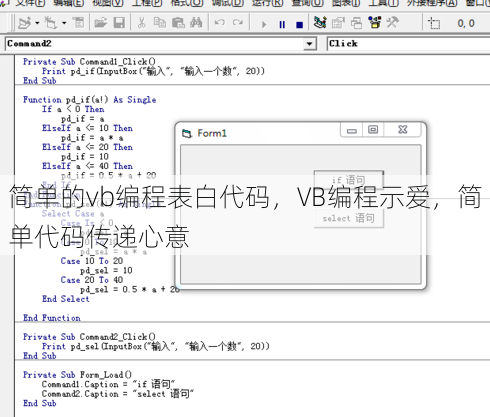This screenshot has height=417, width=490.
Task: Click the 'Command2.Caption' assignment line
Action: pyautogui.click(x=118, y=394)
